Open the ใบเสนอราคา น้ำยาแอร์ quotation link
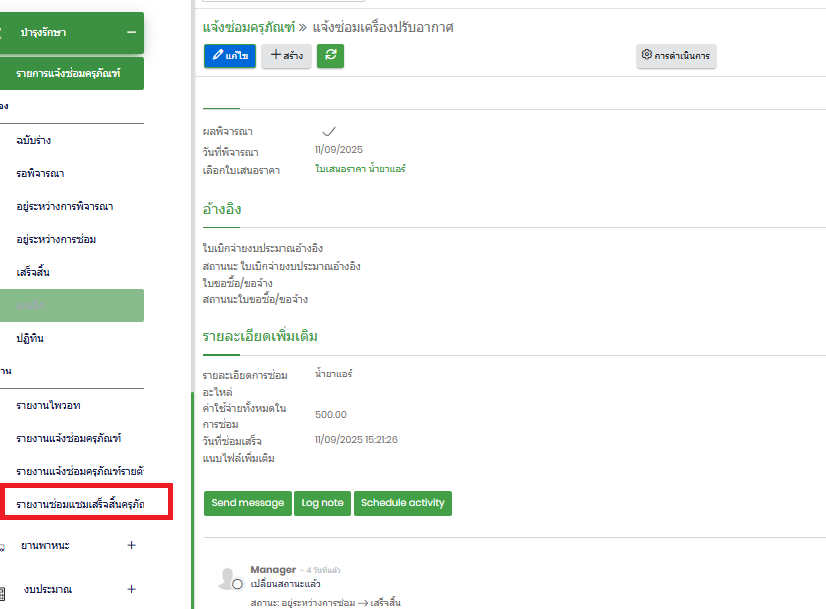The image size is (826, 609). (x=360, y=169)
